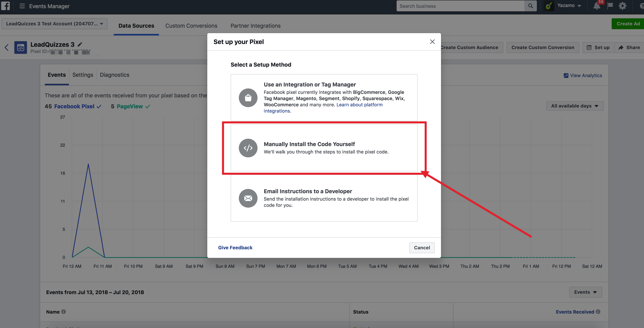Click the flag icon in top bar
This screenshot has width=644, height=328.
[x=610, y=5]
